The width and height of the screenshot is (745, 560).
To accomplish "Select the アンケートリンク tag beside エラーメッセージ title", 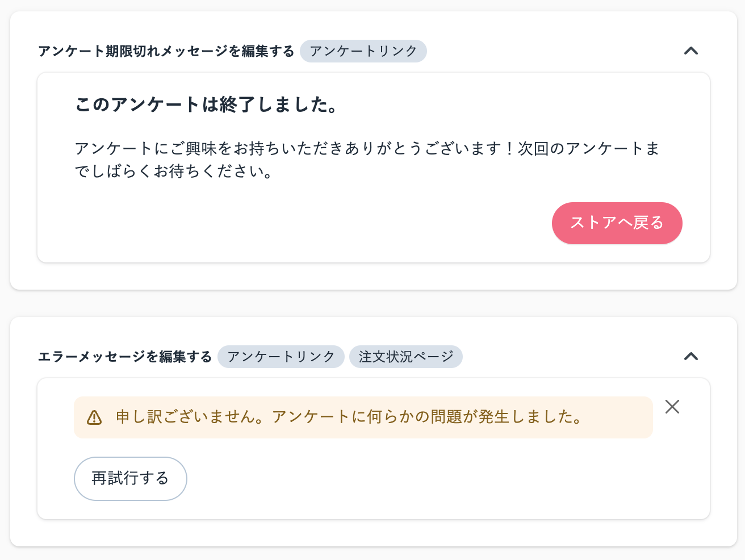I will [281, 357].
